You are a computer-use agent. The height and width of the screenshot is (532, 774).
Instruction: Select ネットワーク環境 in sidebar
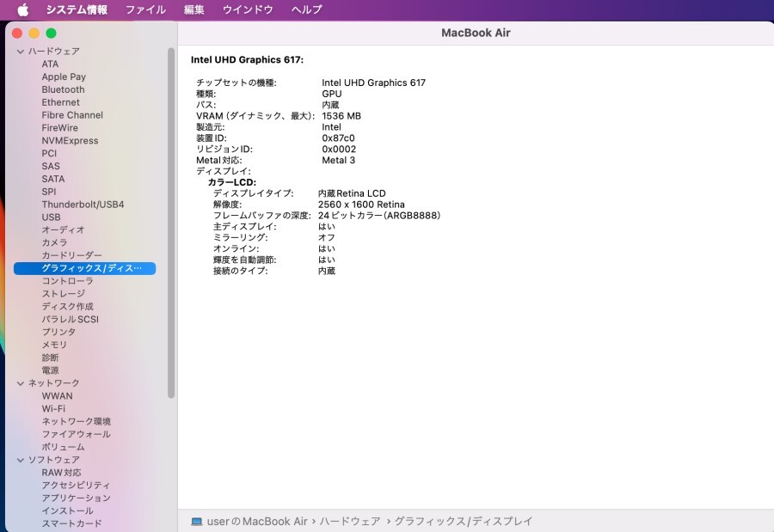(77, 422)
